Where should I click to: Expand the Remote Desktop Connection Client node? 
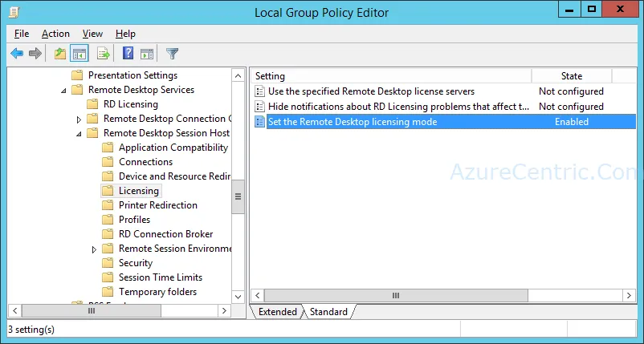[79, 119]
